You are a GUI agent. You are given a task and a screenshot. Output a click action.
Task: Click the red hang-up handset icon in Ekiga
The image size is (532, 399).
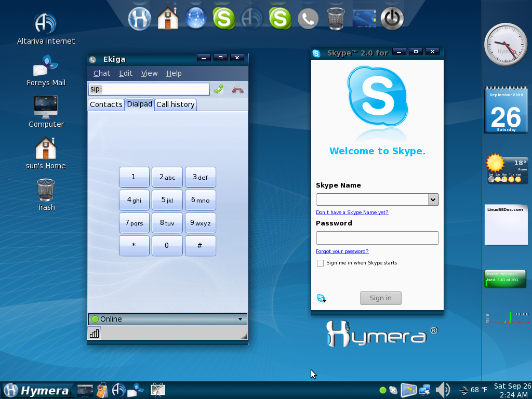(x=238, y=89)
